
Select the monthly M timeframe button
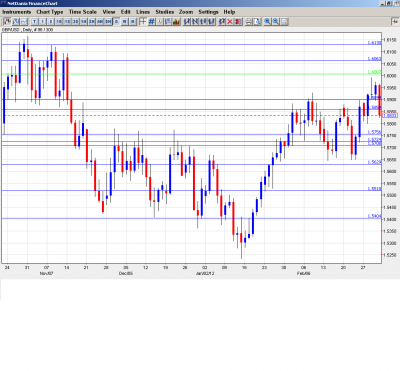[x=133, y=22]
